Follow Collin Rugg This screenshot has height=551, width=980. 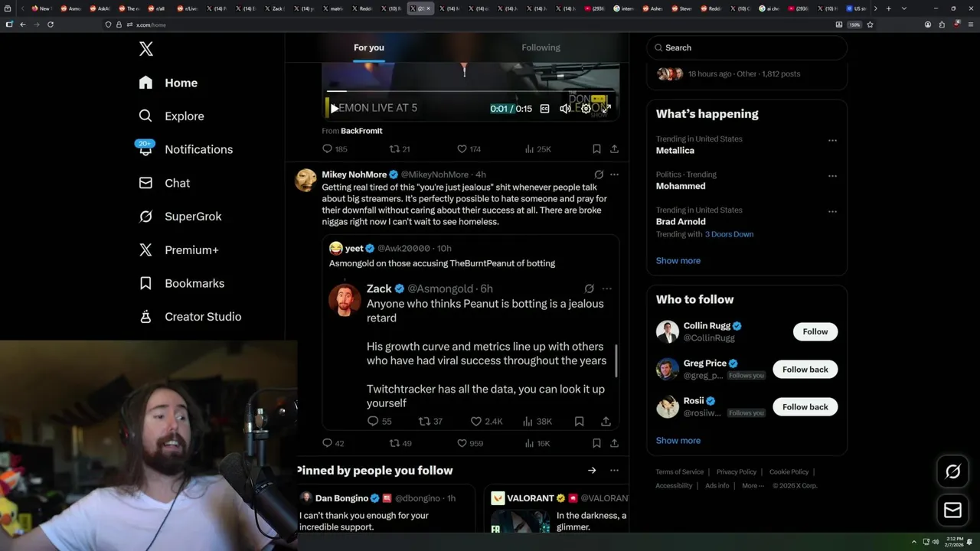click(815, 331)
